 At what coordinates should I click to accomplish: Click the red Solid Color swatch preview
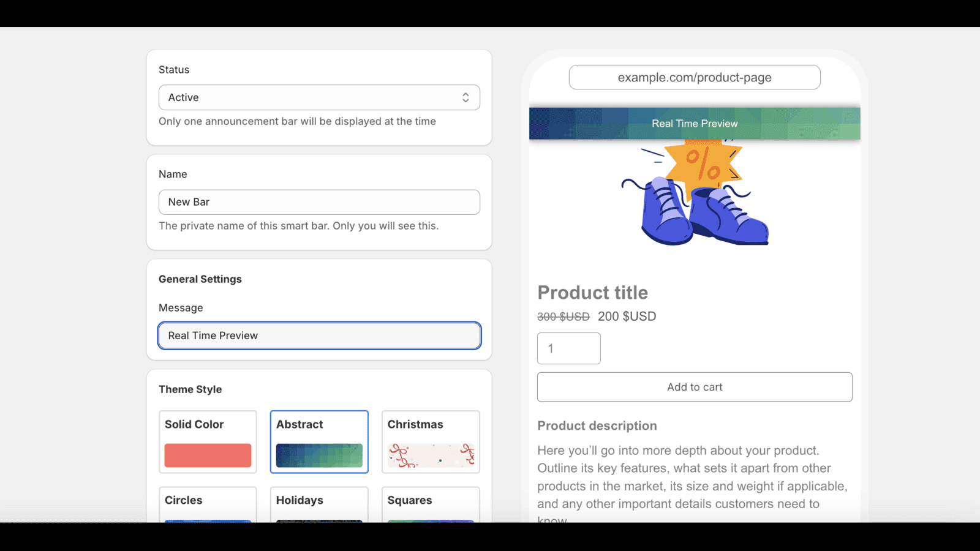[x=208, y=455]
